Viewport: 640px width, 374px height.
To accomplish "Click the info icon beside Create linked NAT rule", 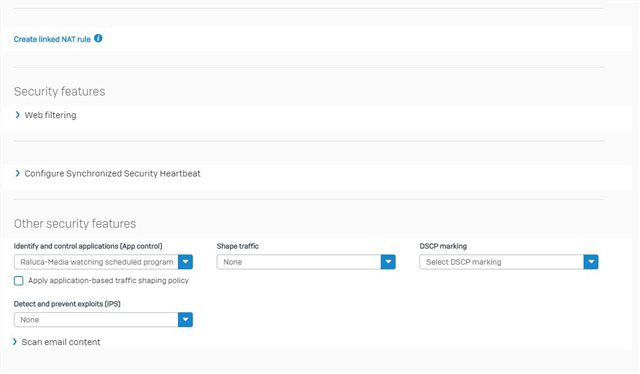I will click(x=98, y=38).
